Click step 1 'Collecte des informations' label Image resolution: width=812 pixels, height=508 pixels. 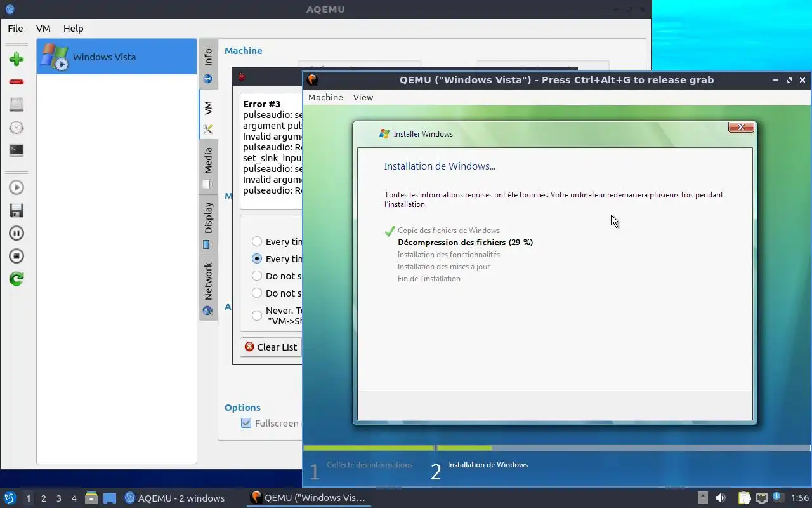click(369, 465)
